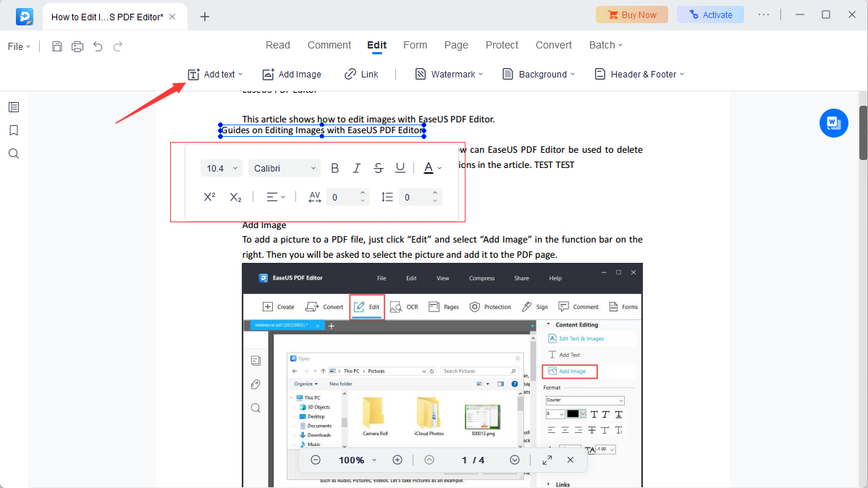868x488 pixels.
Task: Open the Form tab
Action: (x=416, y=45)
